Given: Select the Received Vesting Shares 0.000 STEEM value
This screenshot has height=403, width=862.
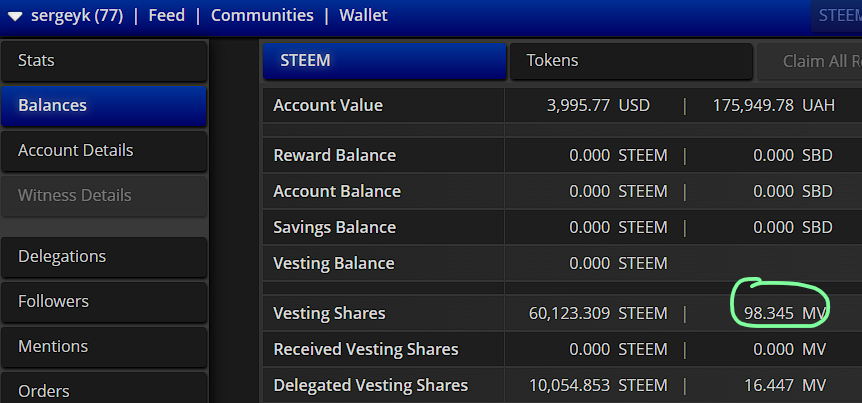Looking at the screenshot, I should [618, 350].
